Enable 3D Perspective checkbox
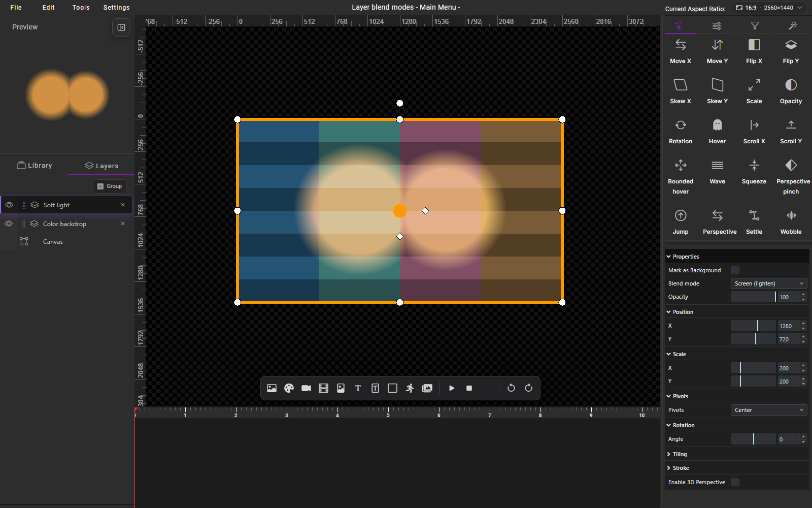812x508 pixels. (735, 482)
